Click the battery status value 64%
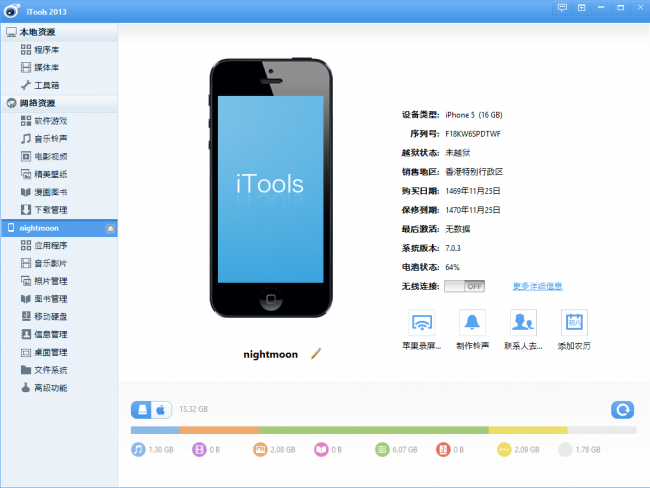 (452, 267)
